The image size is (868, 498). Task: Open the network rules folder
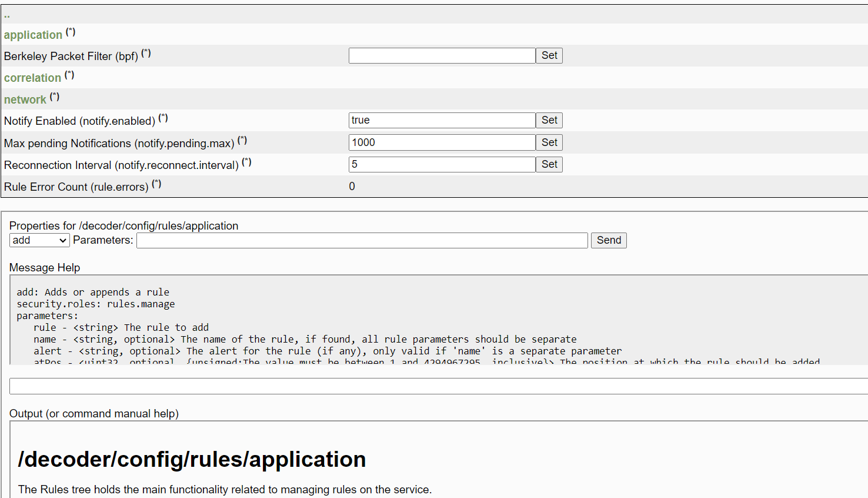[25, 100]
